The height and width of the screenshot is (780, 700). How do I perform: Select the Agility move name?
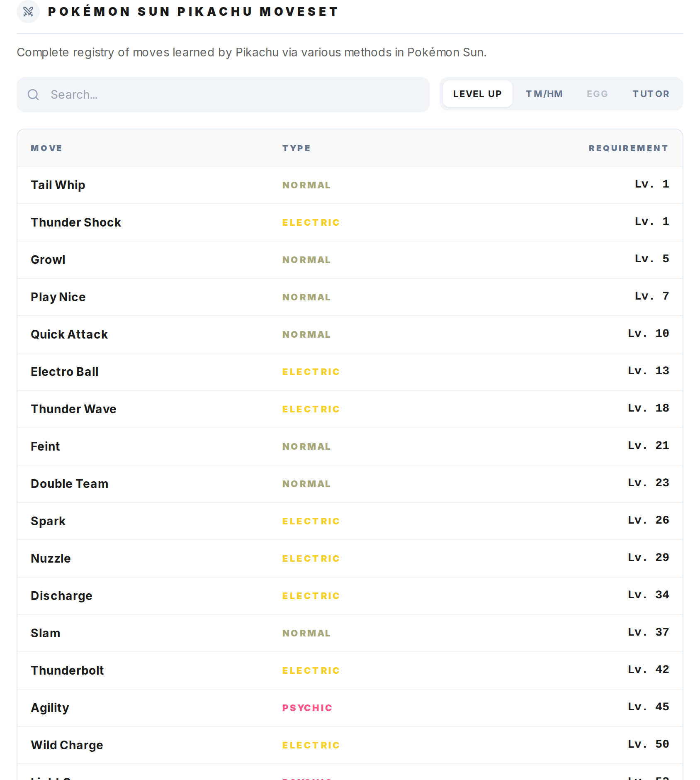[50, 708]
